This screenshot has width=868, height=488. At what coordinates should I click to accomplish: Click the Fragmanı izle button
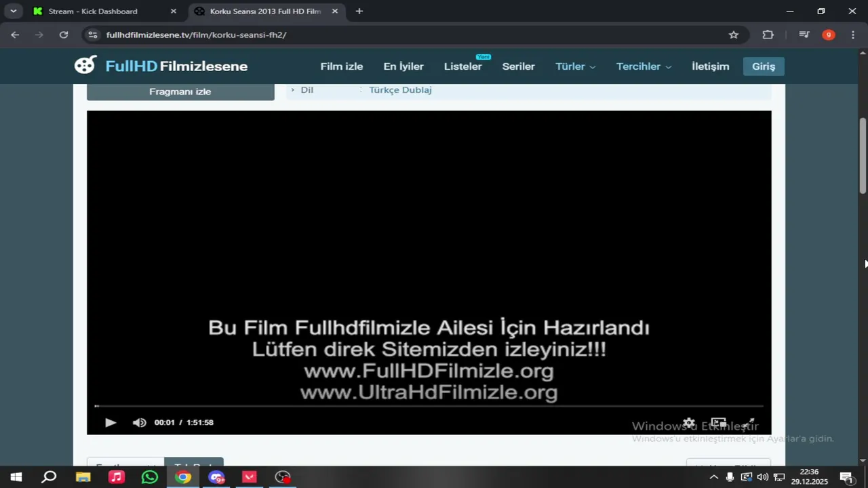click(180, 91)
